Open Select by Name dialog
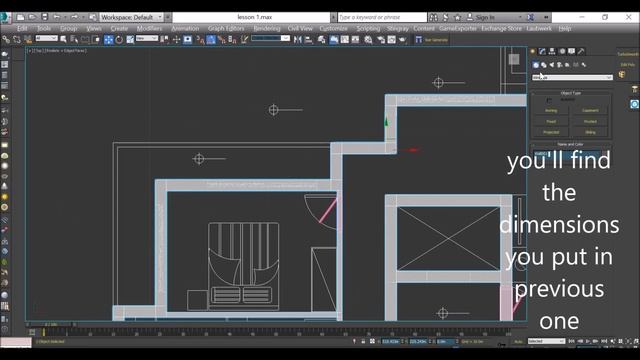 tap(74, 39)
